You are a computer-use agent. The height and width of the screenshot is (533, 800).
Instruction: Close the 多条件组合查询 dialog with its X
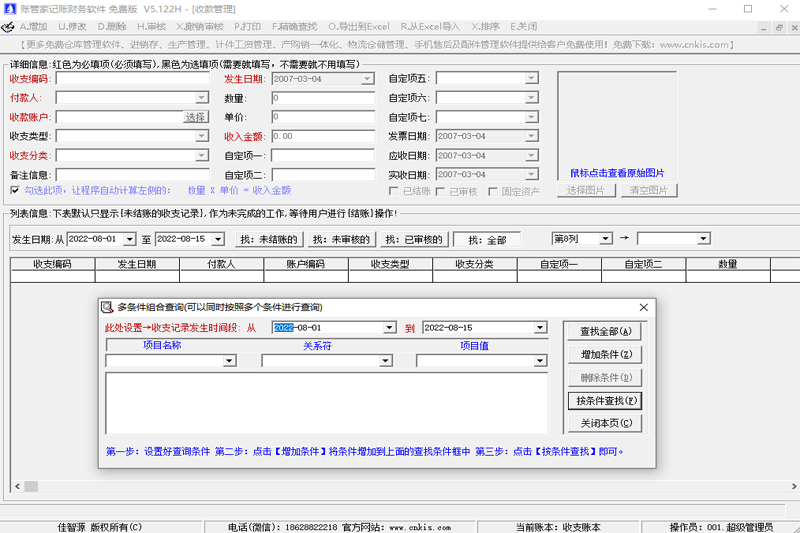tap(644, 308)
